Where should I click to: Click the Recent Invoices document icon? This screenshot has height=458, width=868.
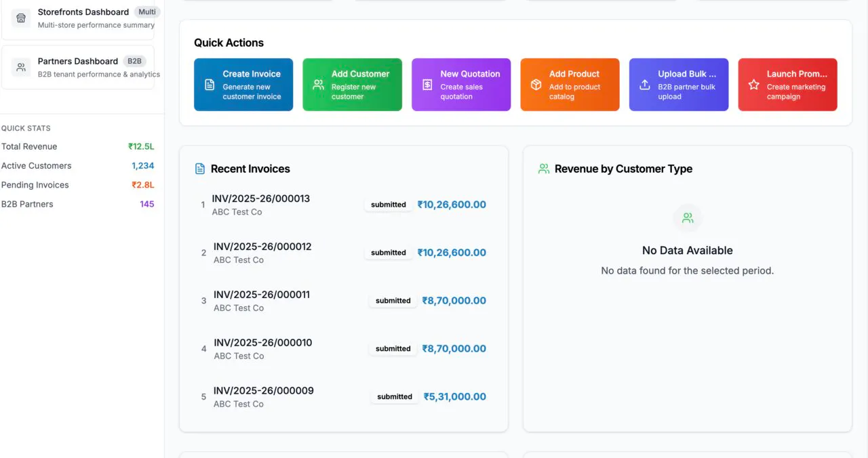pos(200,169)
